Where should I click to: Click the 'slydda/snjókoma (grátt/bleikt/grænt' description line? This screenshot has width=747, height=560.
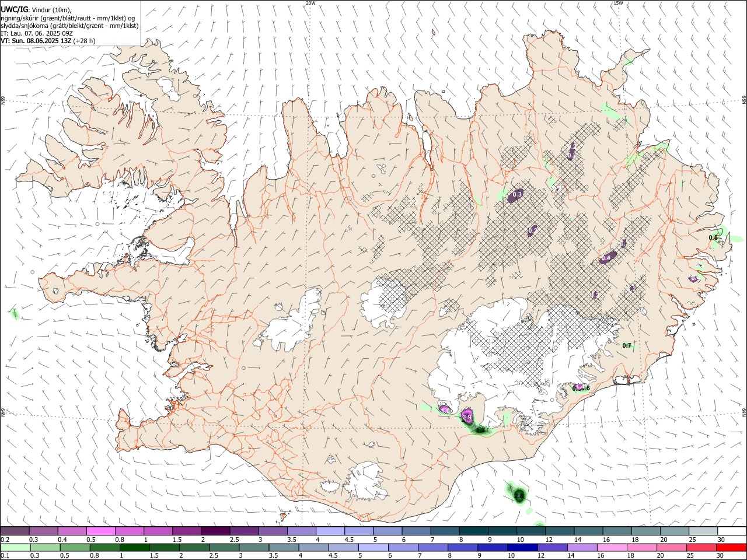(69, 26)
